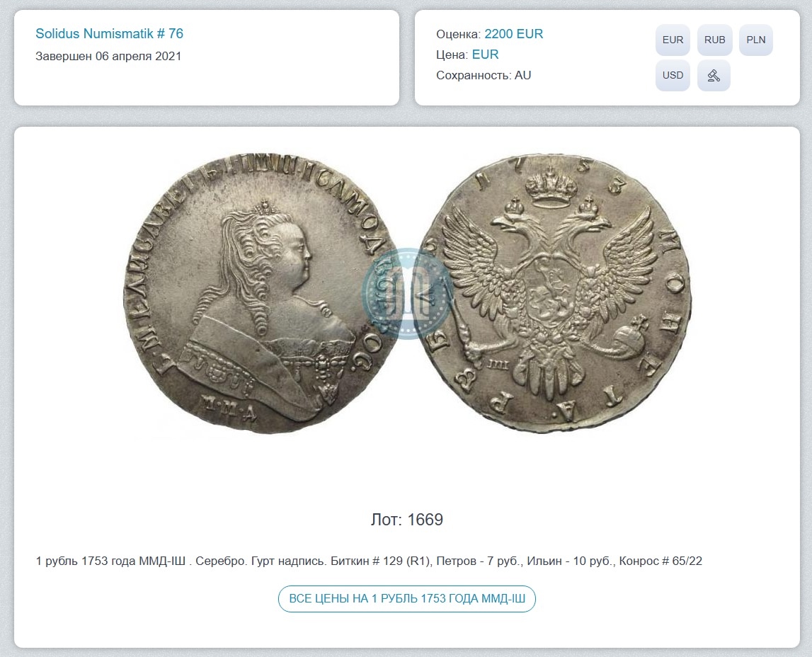Switch currency to PLN
The image size is (812, 657).
coord(756,40)
